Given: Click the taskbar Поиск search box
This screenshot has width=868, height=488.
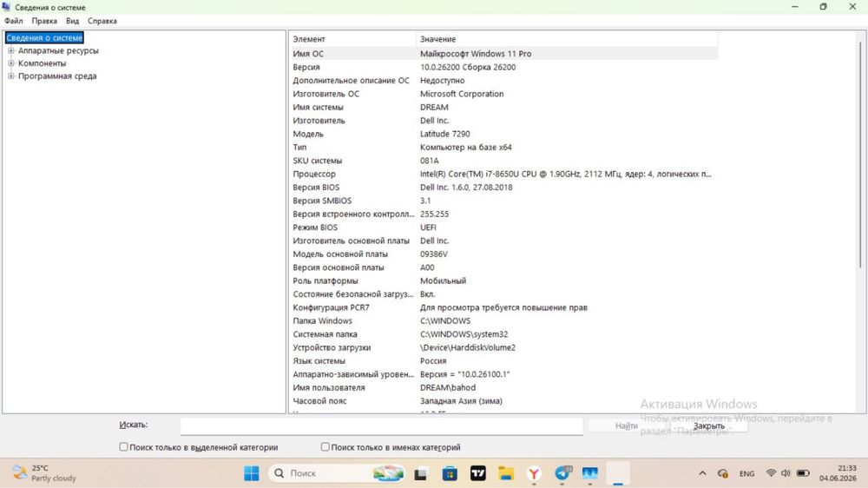Looking at the screenshot, I should click(x=337, y=473).
